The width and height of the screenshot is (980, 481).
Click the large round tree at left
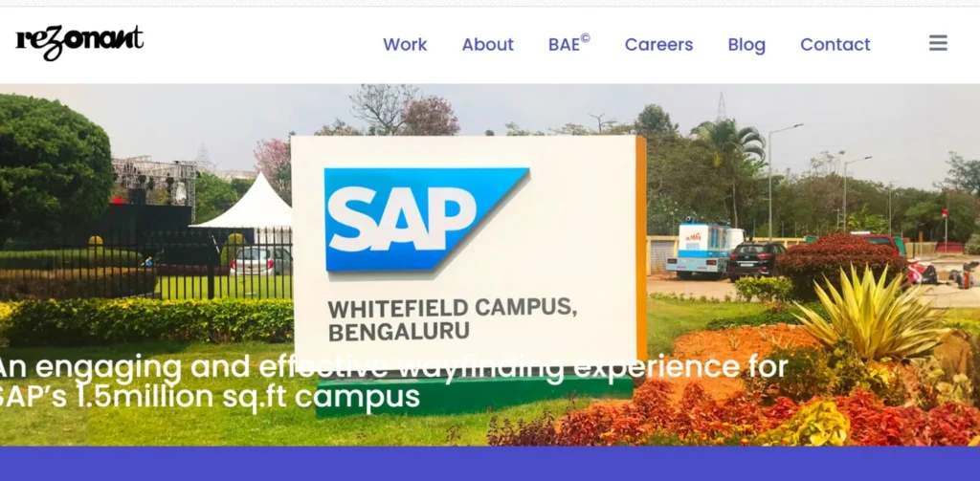(x=54, y=164)
